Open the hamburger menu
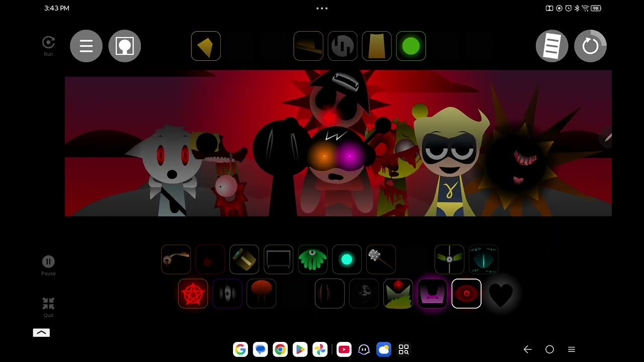Image resolution: width=644 pixels, height=362 pixels. pos(86,46)
